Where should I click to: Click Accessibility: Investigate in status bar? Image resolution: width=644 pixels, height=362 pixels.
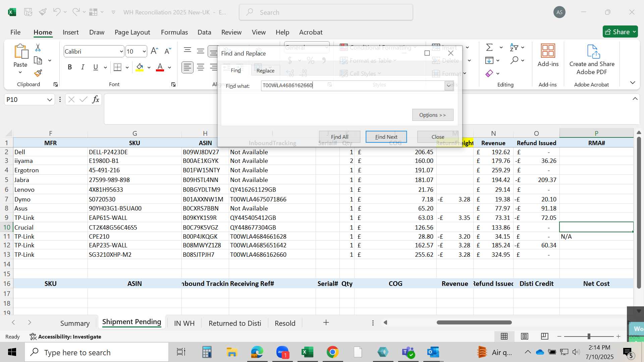(x=65, y=337)
